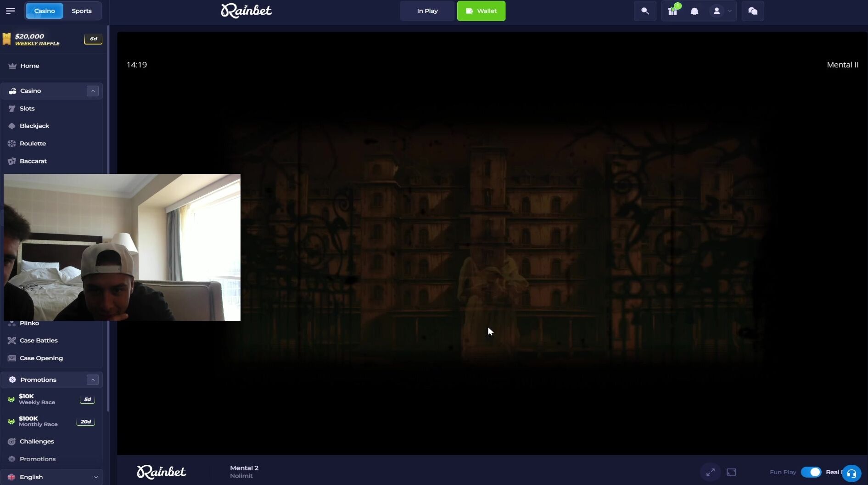Click the Slots icon
The image size is (868, 485).
coord(12,109)
